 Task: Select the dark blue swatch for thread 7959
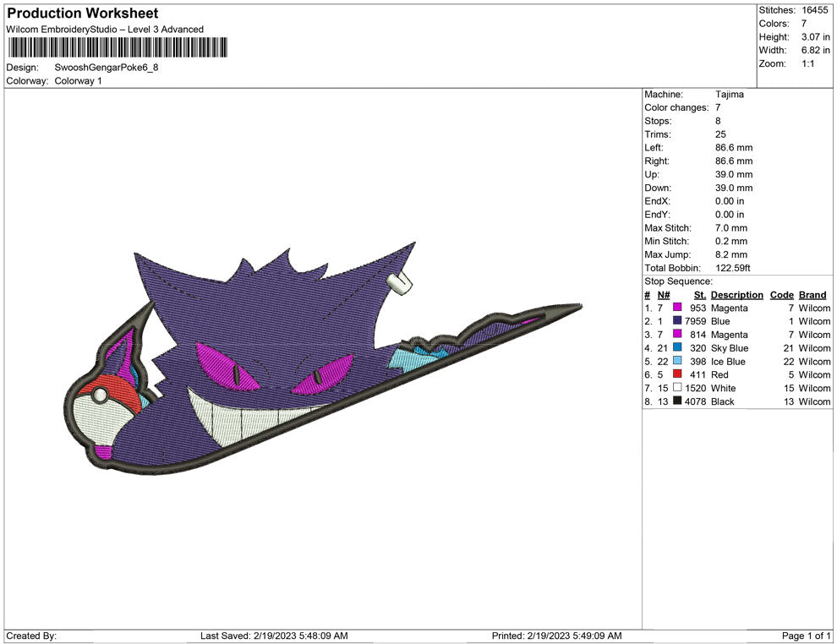[677, 322]
